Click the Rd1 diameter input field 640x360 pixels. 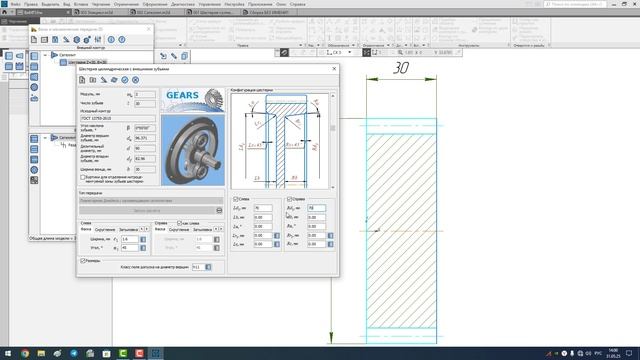tap(317, 208)
